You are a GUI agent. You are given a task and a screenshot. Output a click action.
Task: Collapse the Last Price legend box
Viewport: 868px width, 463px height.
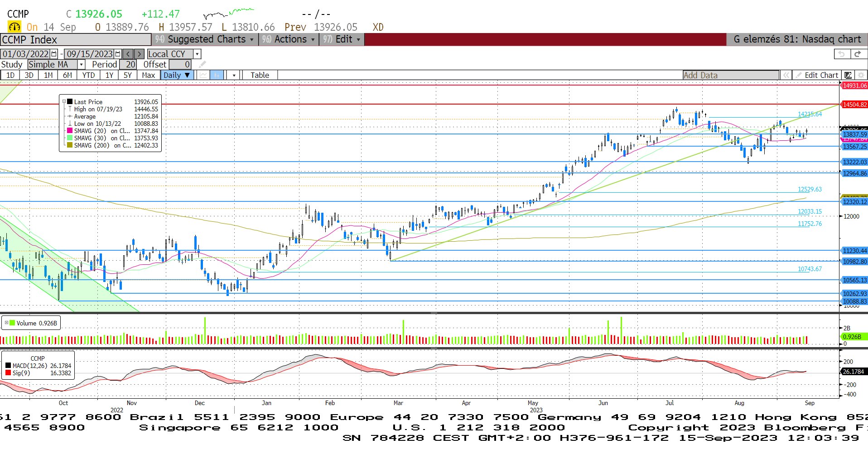coord(64,102)
